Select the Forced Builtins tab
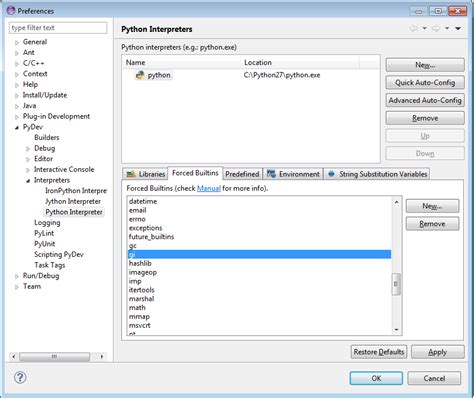The width and height of the screenshot is (474, 398). coord(195,173)
